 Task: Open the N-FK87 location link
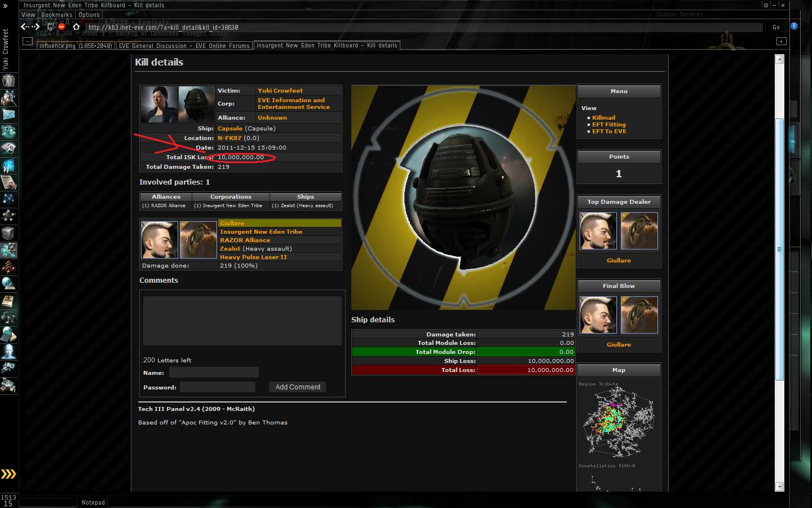[x=230, y=138]
